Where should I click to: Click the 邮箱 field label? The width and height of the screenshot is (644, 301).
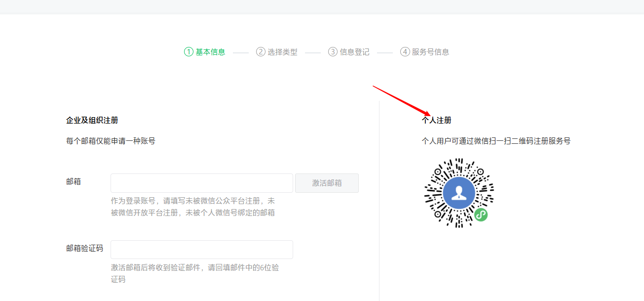(74, 181)
